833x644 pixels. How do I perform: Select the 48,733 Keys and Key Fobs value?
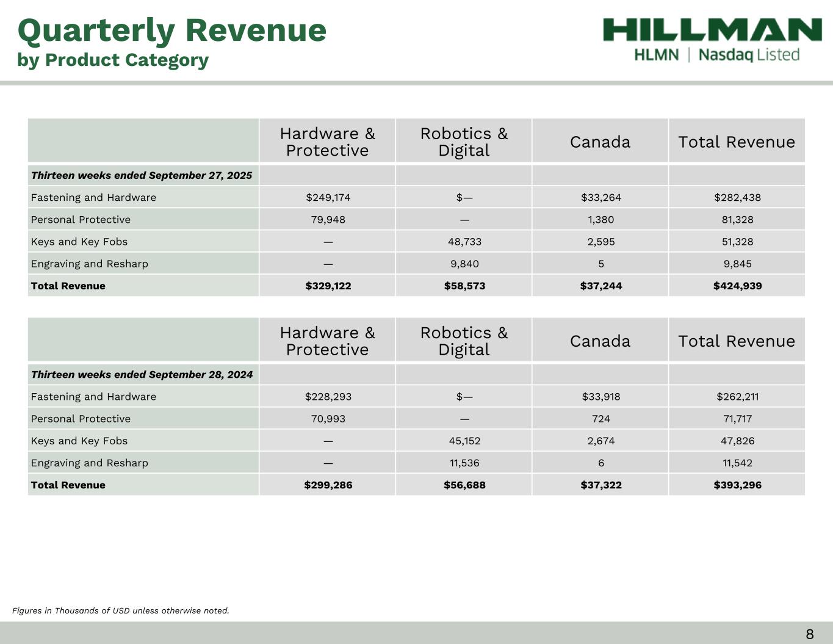coord(464,242)
